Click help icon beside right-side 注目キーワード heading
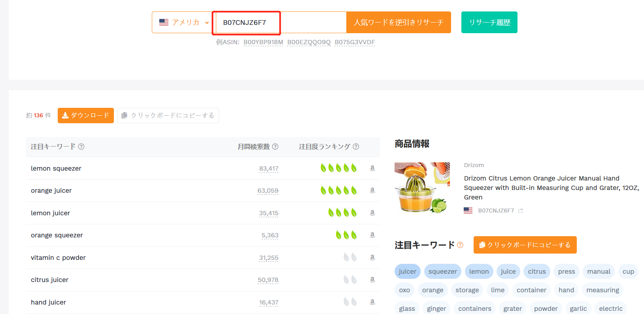The height and width of the screenshot is (314, 644). pos(460,245)
